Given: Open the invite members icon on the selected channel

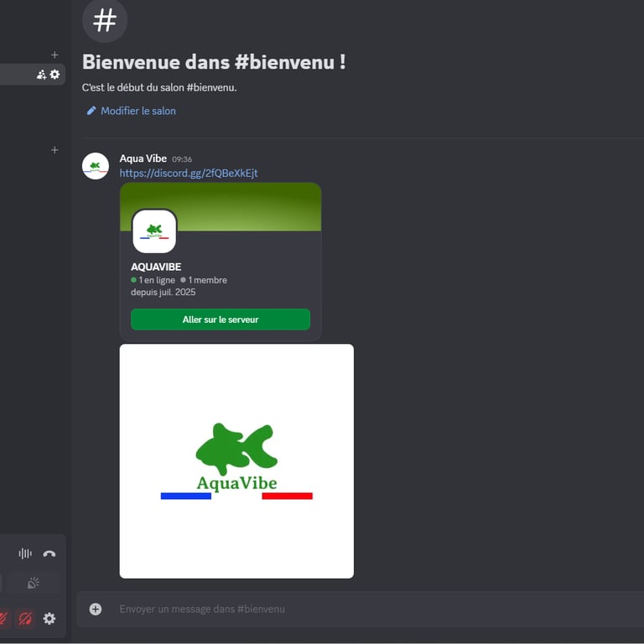Looking at the screenshot, I should coord(41,75).
